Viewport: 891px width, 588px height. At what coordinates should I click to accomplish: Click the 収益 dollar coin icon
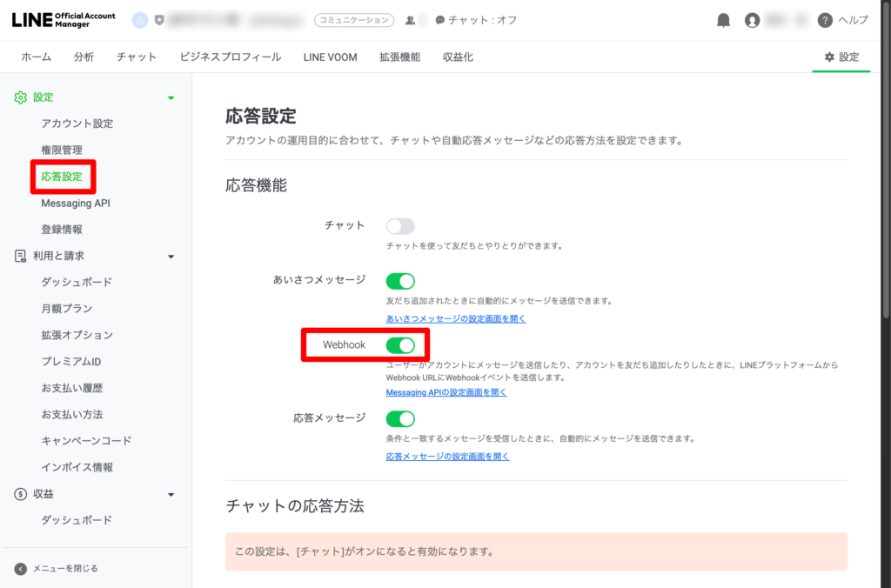point(21,494)
